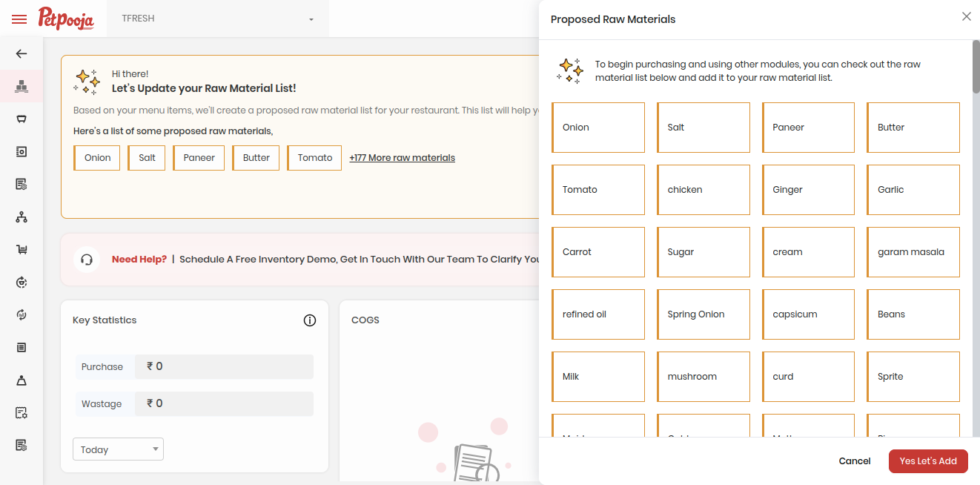
Task: Select the Spring Onion card
Action: pyautogui.click(x=703, y=314)
